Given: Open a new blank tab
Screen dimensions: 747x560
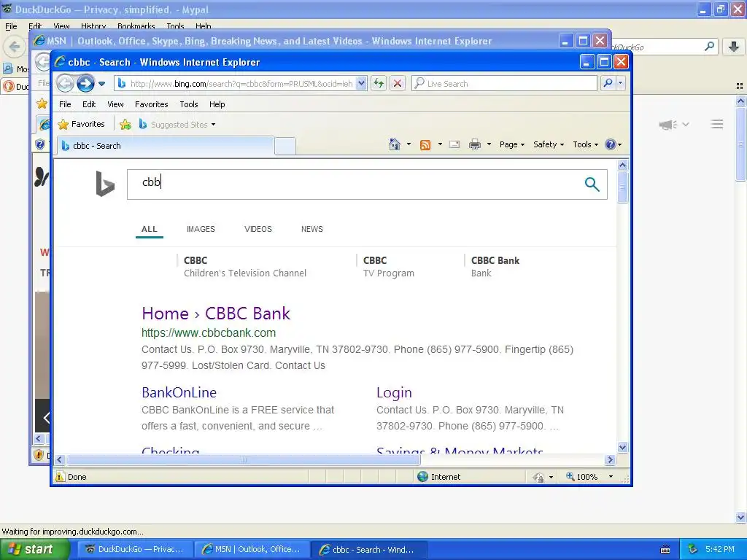Looking at the screenshot, I should [285, 146].
